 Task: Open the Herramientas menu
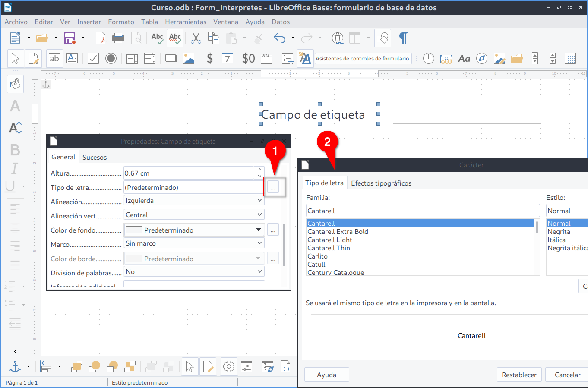click(186, 22)
